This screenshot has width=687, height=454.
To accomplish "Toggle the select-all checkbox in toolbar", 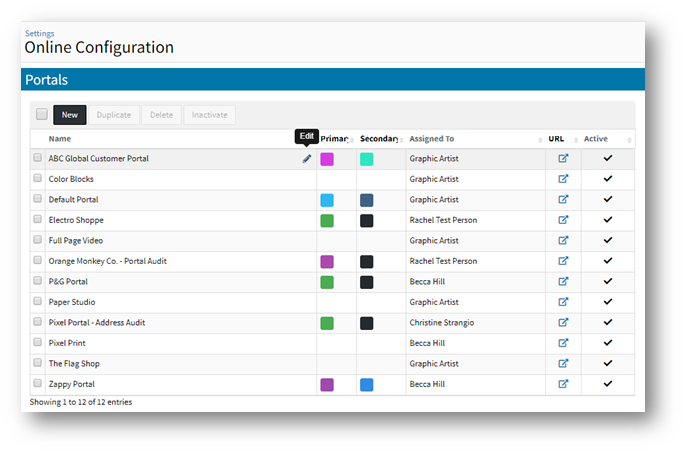I will click(42, 114).
